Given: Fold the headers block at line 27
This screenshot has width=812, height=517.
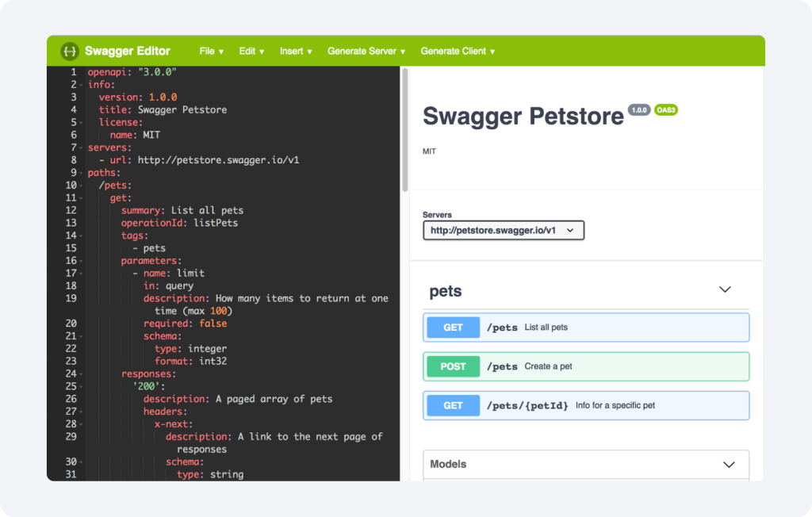Looking at the screenshot, I should click(81, 412).
